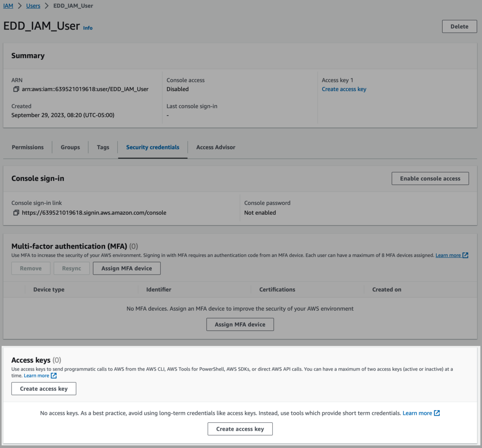Go to IAM breadcrumb link

8,6
